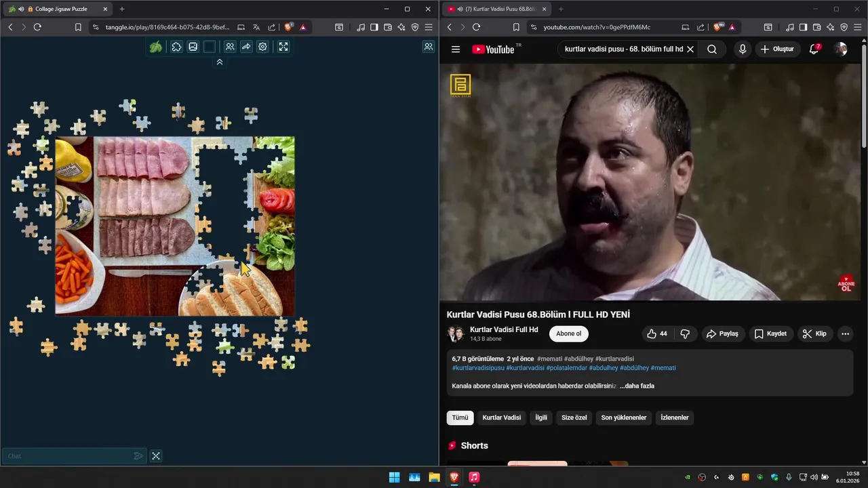Start voice search with microphone icon
Image resolution: width=868 pixels, height=488 pixels.
tap(743, 49)
